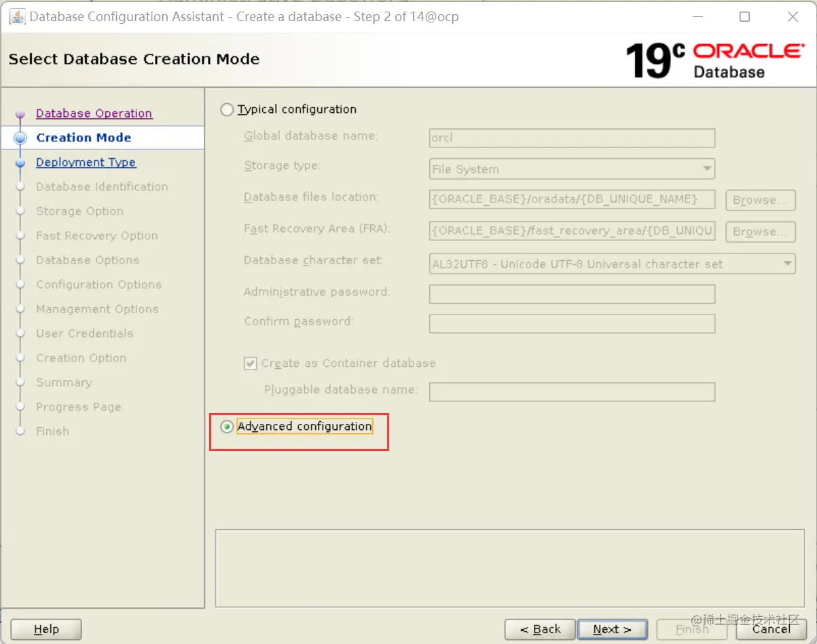Click Creation Option step label

pos(81,358)
